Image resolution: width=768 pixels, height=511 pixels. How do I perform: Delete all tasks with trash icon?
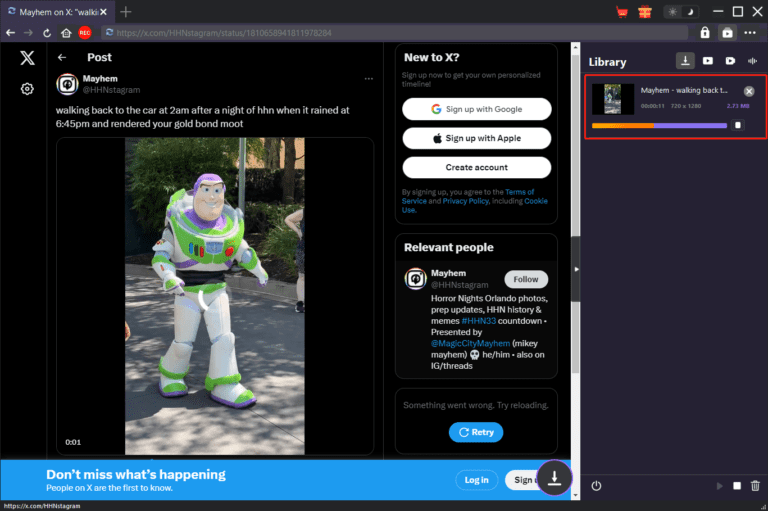click(x=755, y=486)
